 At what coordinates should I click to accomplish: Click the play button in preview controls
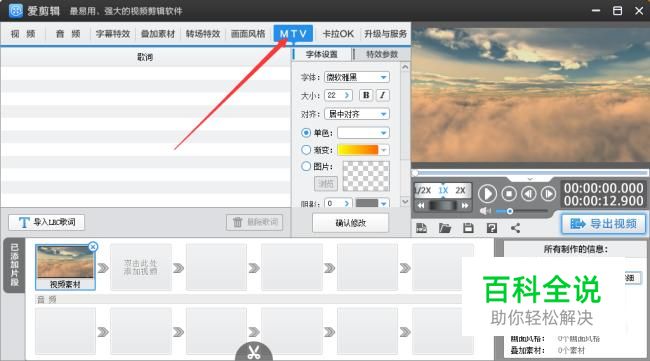[487, 194]
